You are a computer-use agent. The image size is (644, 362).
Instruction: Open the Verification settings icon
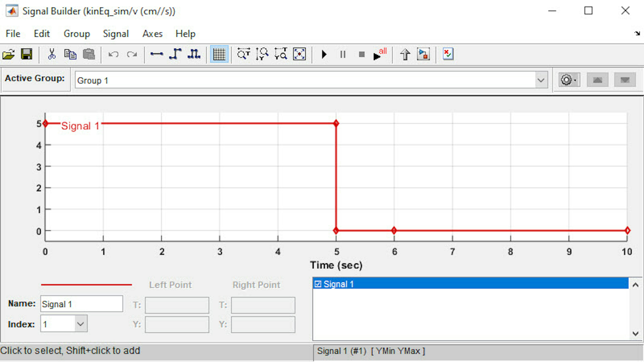point(448,54)
